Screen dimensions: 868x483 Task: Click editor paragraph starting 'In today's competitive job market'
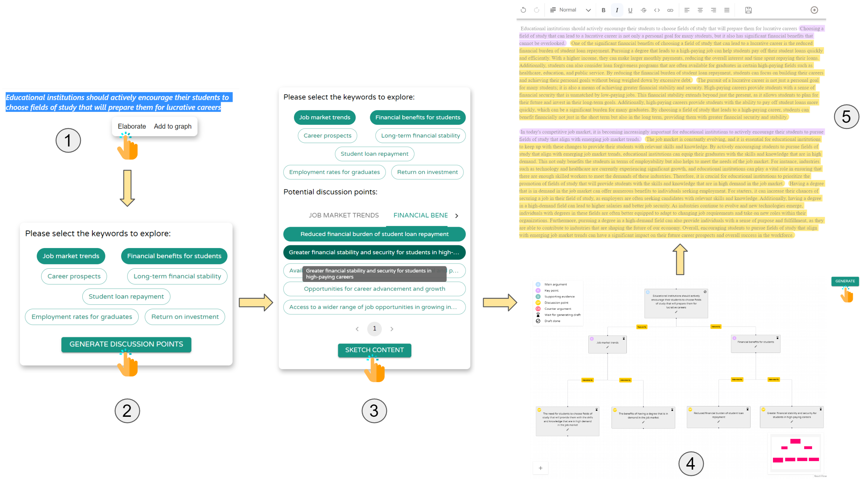click(x=672, y=184)
